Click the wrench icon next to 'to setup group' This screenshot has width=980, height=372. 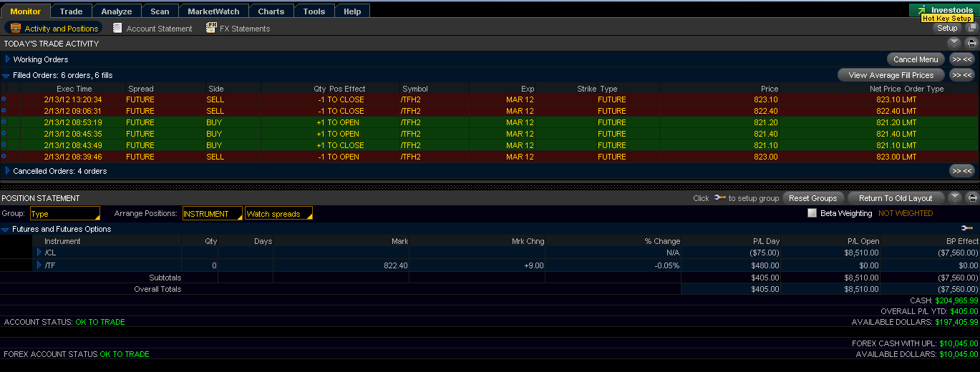point(719,198)
